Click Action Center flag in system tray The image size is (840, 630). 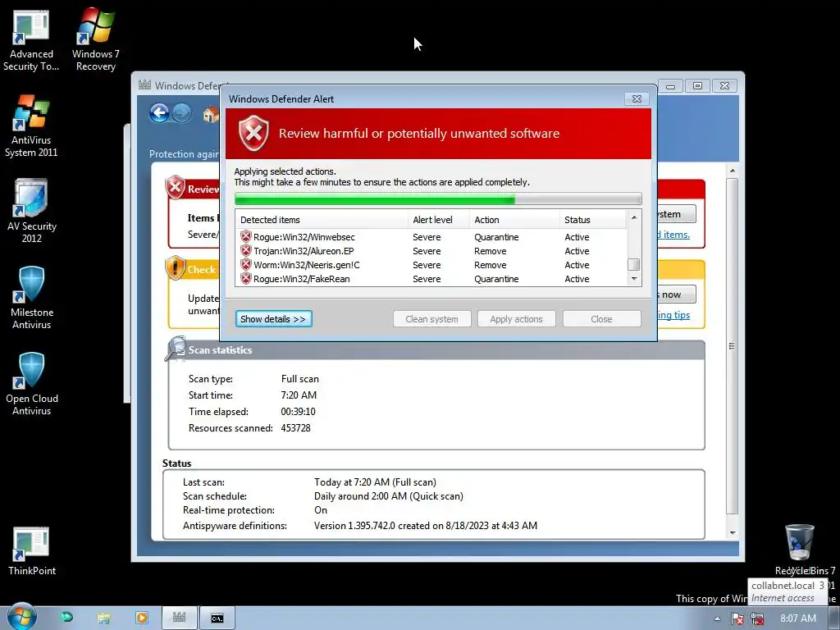[x=737, y=619]
